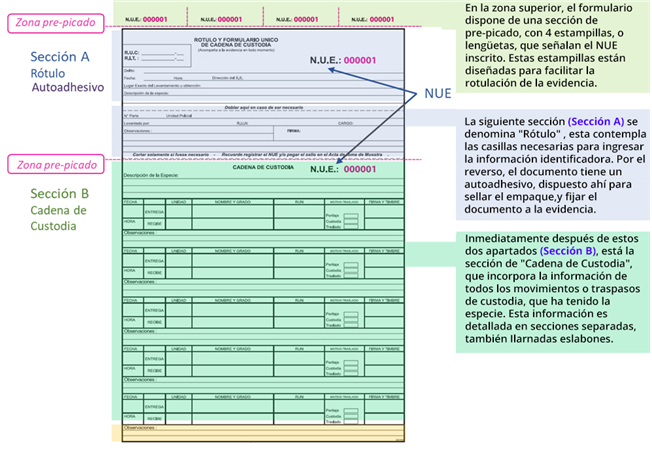Screen dimensions: 652x449
Task: Click the paragraph starting 'En la zona superior'
Action: [548, 46]
